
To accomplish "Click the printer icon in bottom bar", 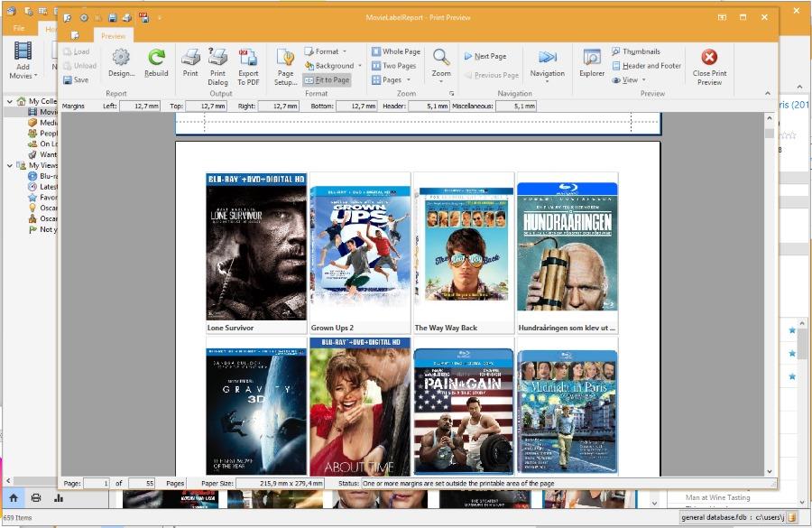I will coord(36,498).
